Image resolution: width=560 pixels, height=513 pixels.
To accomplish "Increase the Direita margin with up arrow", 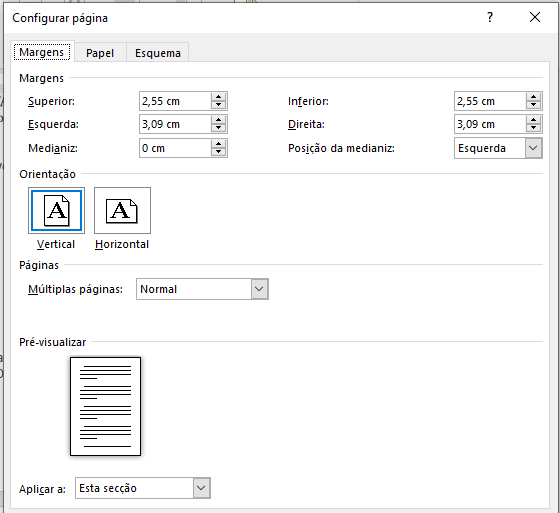I will coord(533,120).
